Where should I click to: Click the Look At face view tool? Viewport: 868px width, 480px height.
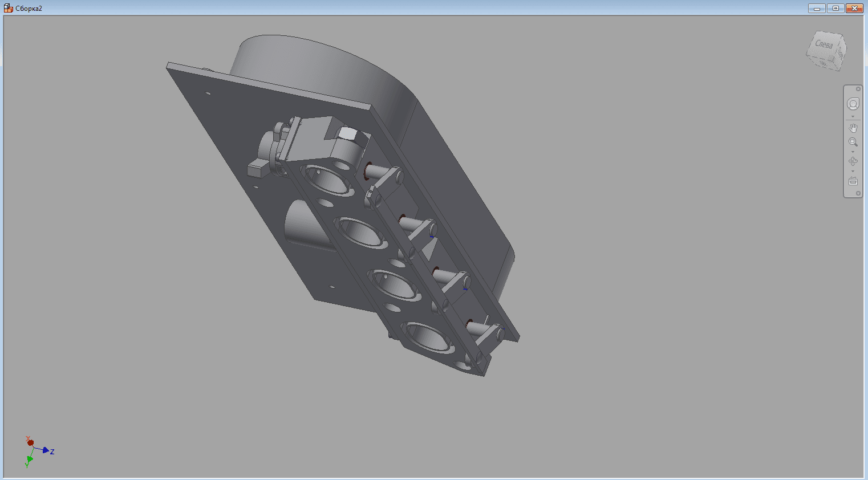[853, 181]
